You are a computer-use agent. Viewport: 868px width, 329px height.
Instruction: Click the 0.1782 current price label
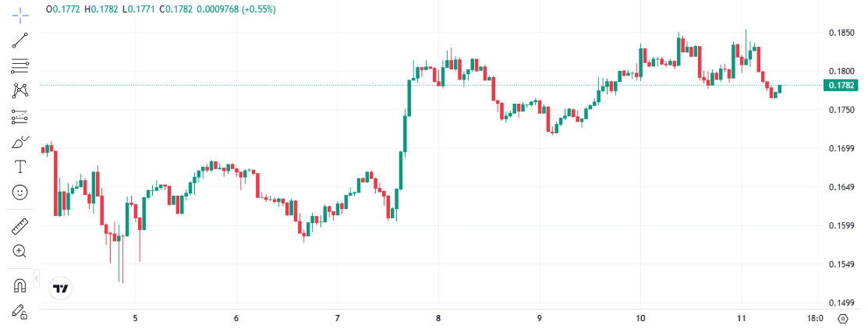pos(841,86)
